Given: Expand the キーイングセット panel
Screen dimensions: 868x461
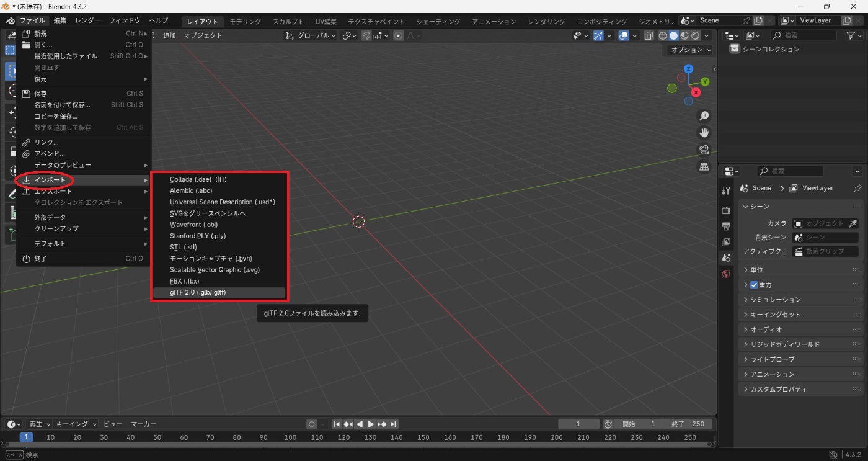Looking at the screenshot, I should coord(801,315).
